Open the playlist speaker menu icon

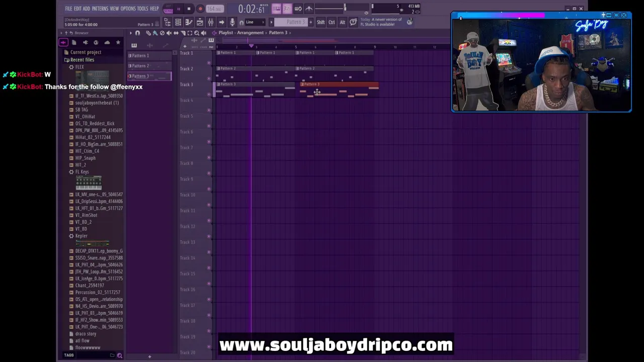pos(214,33)
